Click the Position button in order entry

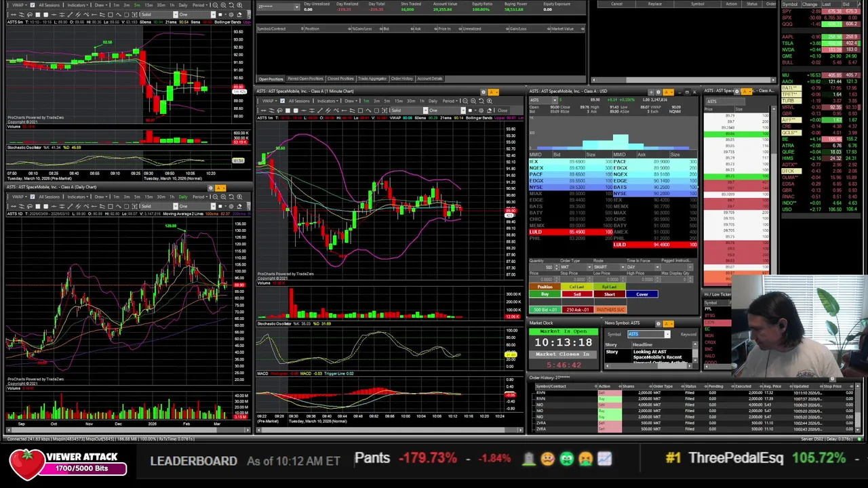[x=545, y=287]
